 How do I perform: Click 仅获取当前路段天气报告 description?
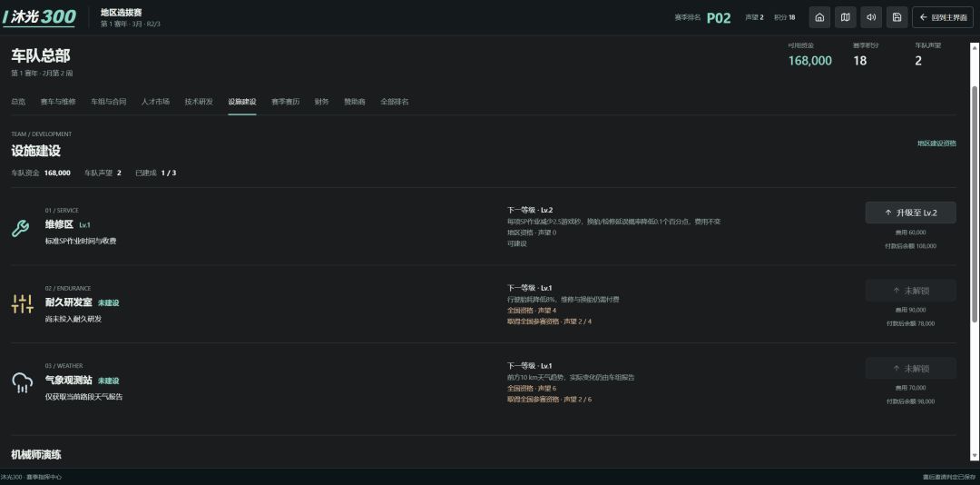(x=83, y=397)
